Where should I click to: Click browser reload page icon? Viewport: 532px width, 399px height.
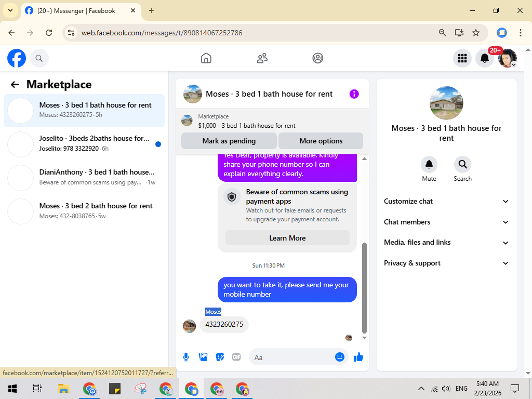(49, 33)
